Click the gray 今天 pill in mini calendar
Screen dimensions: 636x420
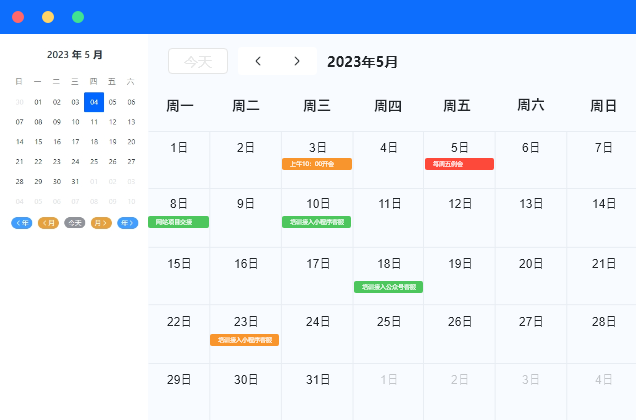point(75,223)
